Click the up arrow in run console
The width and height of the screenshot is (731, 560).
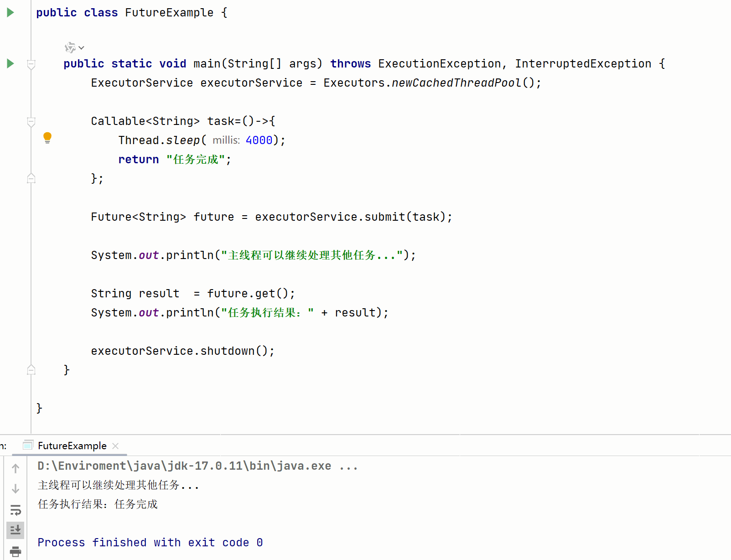click(x=16, y=468)
